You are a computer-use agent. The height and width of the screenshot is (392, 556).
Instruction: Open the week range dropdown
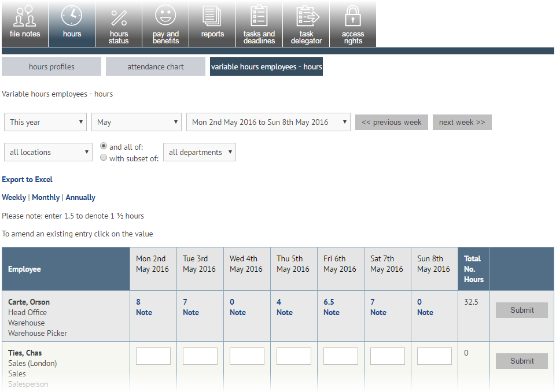[268, 122]
